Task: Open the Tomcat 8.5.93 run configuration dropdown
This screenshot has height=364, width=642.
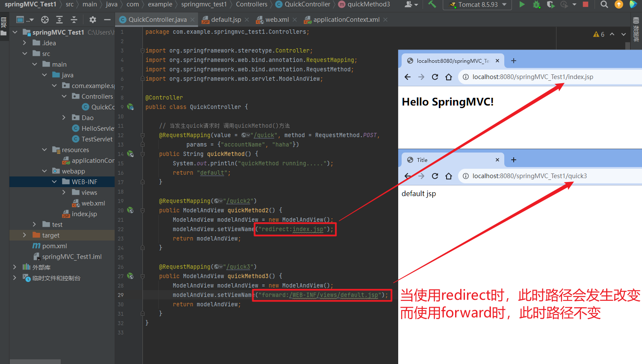Action: [477, 5]
